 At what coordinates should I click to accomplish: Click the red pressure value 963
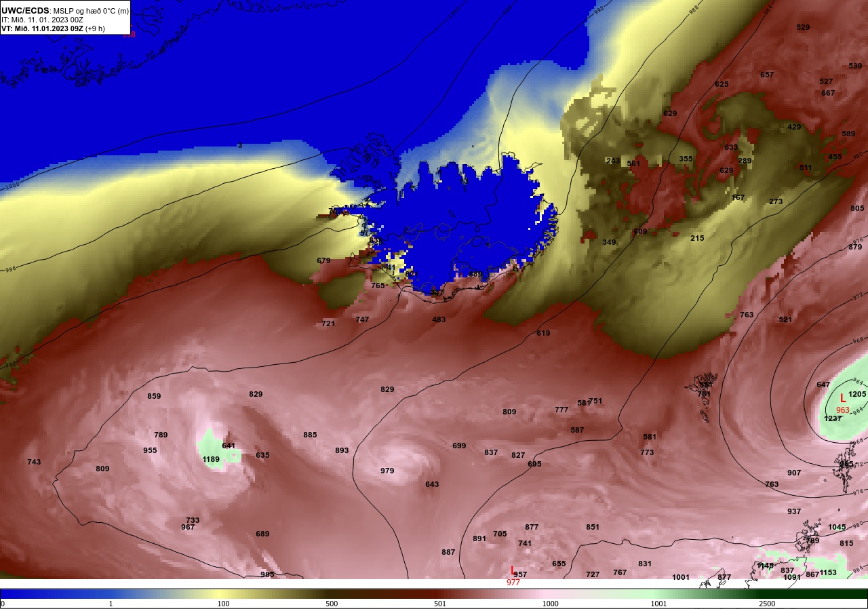pyautogui.click(x=843, y=410)
